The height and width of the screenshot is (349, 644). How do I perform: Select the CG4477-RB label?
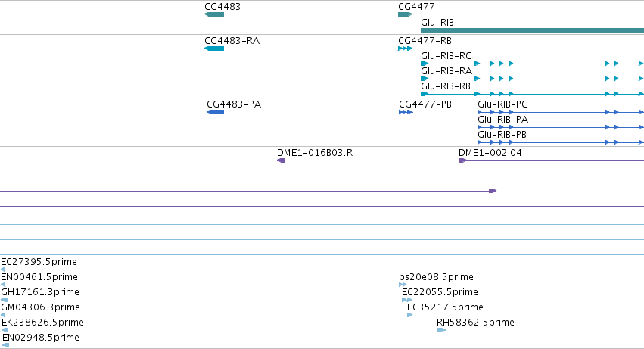coord(425,41)
